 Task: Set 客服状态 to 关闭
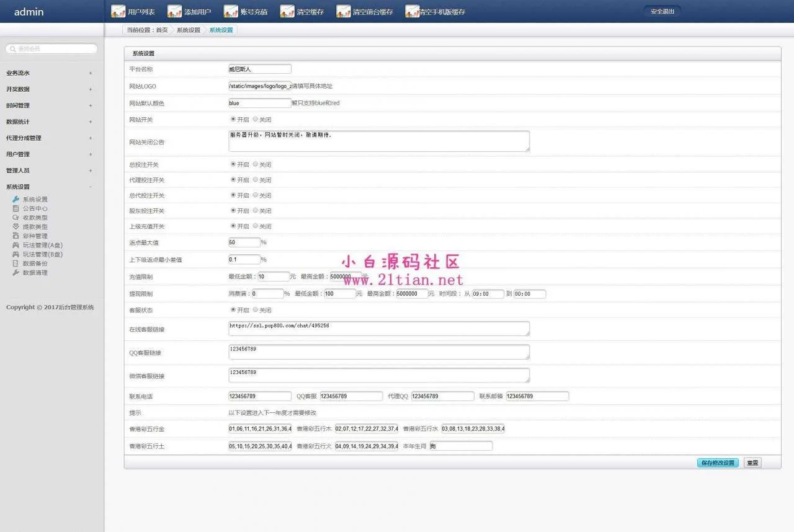coord(256,310)
